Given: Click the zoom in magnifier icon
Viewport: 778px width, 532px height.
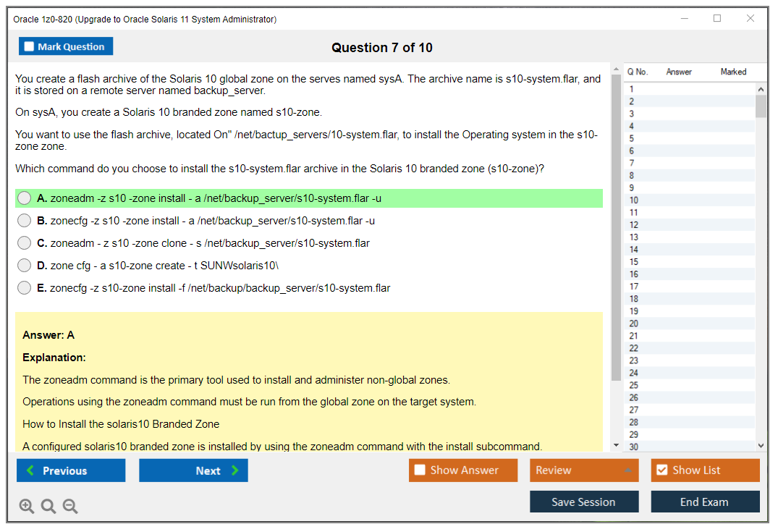Looking at the screenshot, I should (27, 507).
